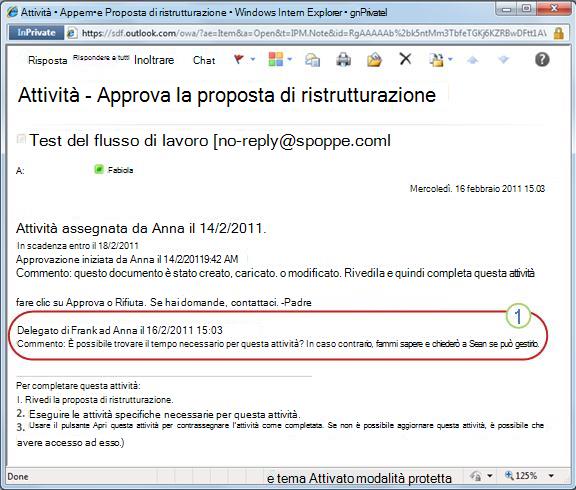576x490 pixels.
Task: Click the Inoltrare forward button
Action: tap(154, 60)
